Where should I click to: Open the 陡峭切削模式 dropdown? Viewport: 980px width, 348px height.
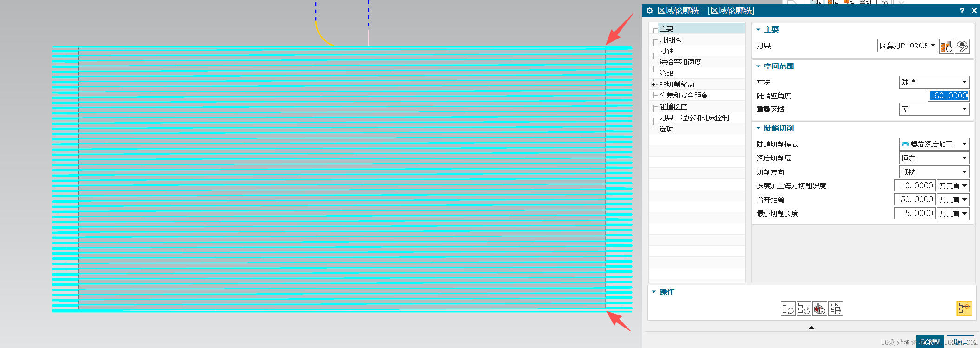click(x=934, y=144)
